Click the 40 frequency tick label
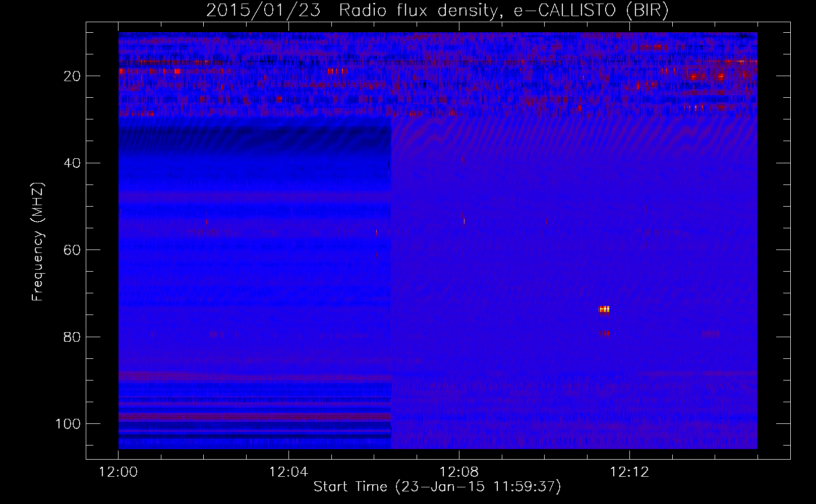The width and height of the screenshot is (816, 504). pyautogui.click(x=72, y=163)
